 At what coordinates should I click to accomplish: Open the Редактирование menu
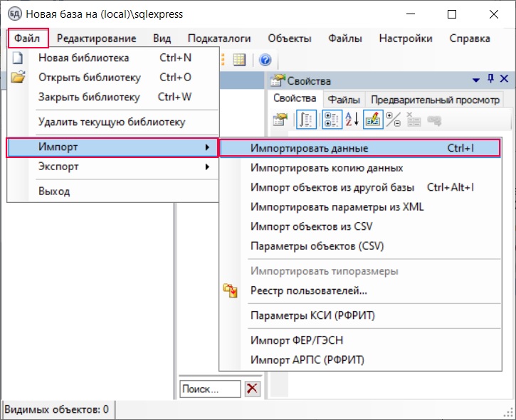(x=96, y=38)
